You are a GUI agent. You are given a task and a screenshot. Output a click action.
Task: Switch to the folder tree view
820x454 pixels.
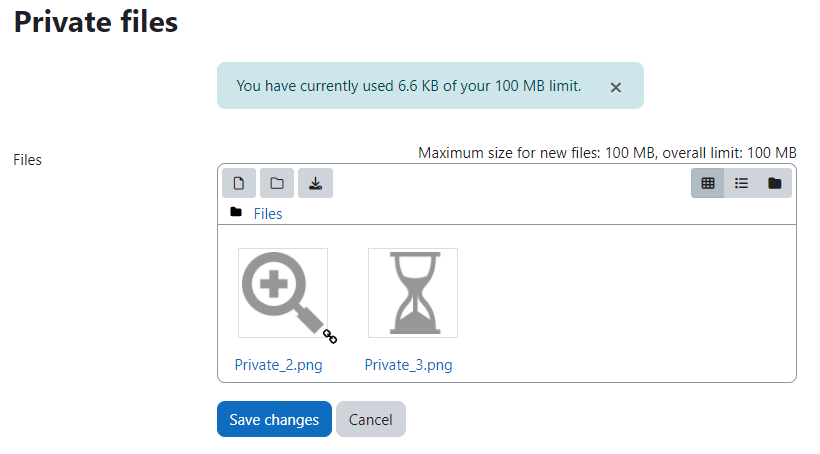click(775, 183)
